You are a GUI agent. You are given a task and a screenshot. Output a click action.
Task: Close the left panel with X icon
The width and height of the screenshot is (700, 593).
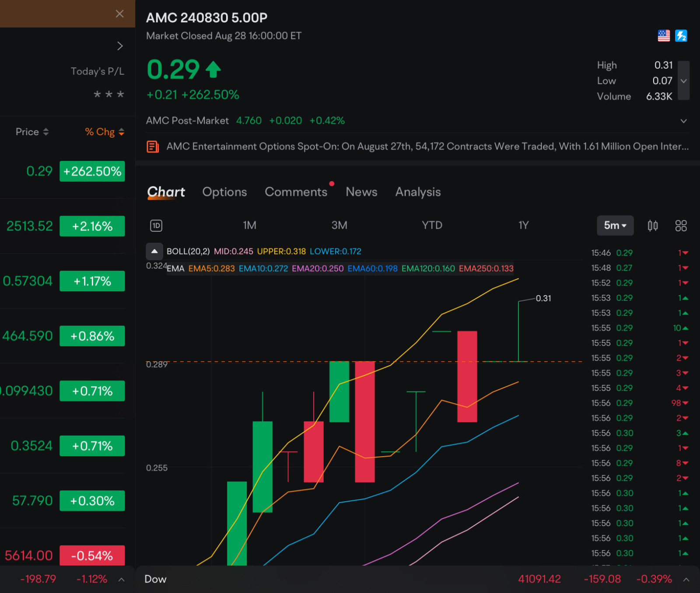pyautogui.click(x=119, y=14)
